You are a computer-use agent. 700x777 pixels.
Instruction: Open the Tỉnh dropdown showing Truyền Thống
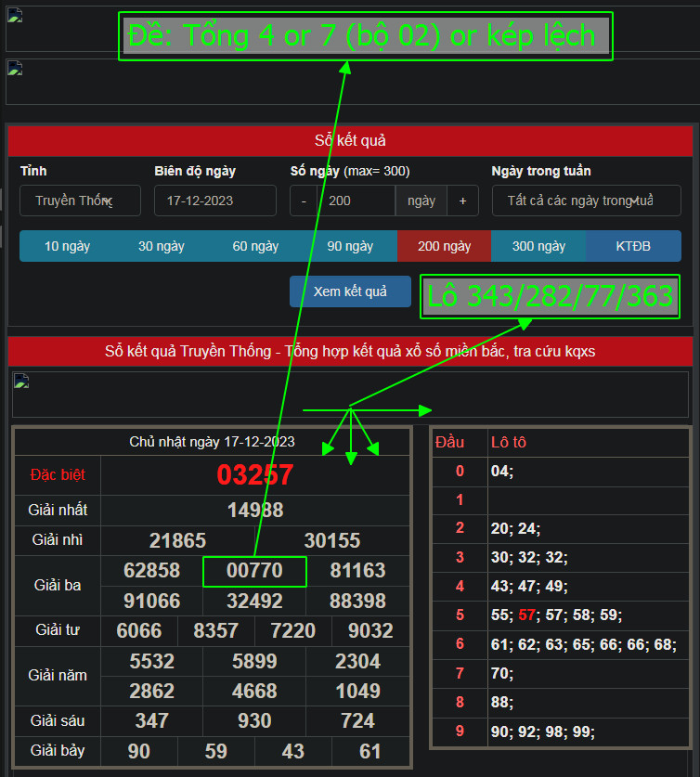coord(80,201)
